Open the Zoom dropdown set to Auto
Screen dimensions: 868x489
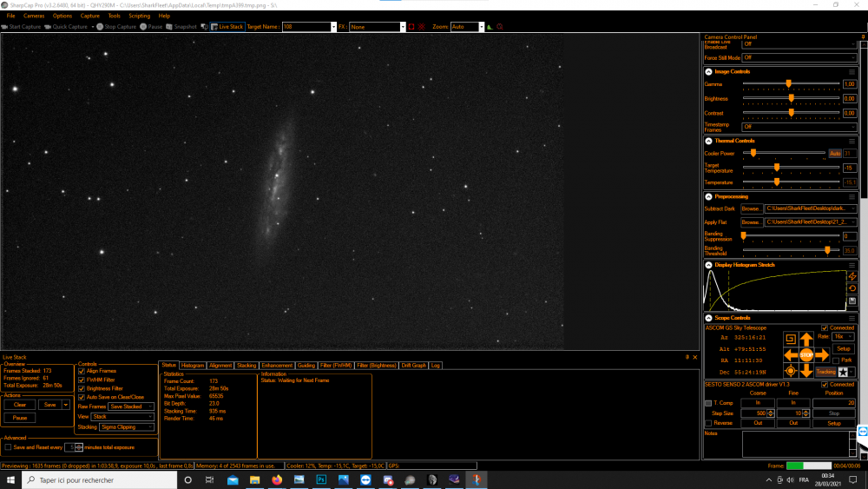[x=481, y=27]
